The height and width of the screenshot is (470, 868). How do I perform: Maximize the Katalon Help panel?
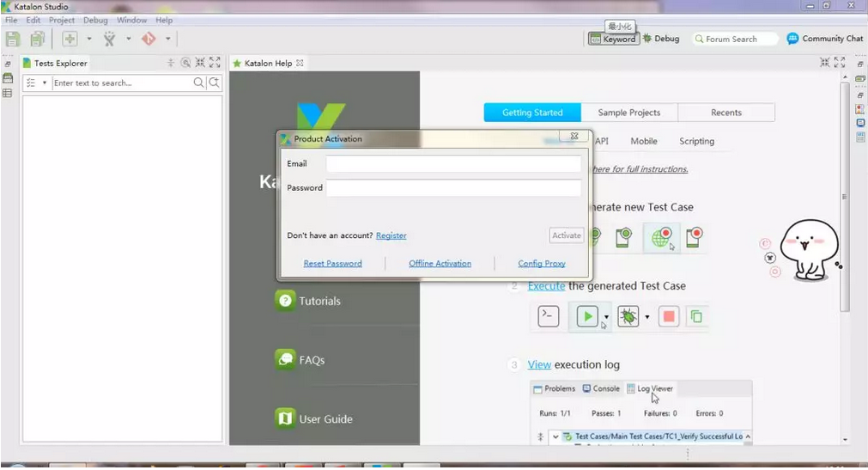[840, 62]
